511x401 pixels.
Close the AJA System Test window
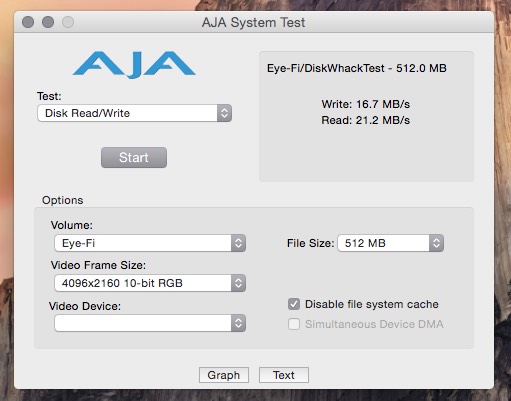[28, 22]
